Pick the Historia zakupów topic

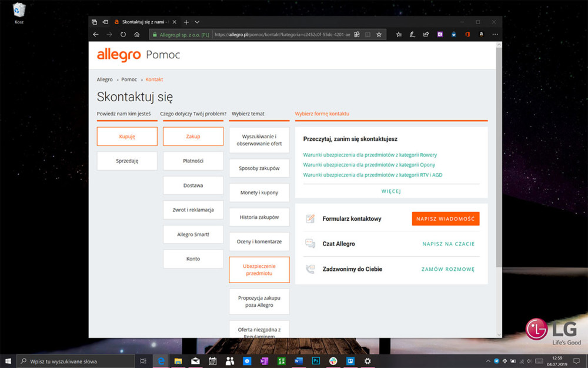(259, 217)
